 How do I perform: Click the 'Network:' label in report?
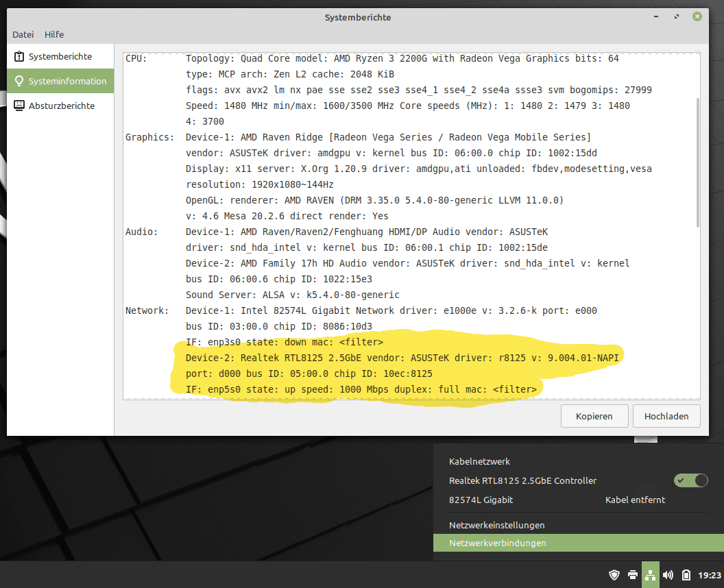point(147,310)
